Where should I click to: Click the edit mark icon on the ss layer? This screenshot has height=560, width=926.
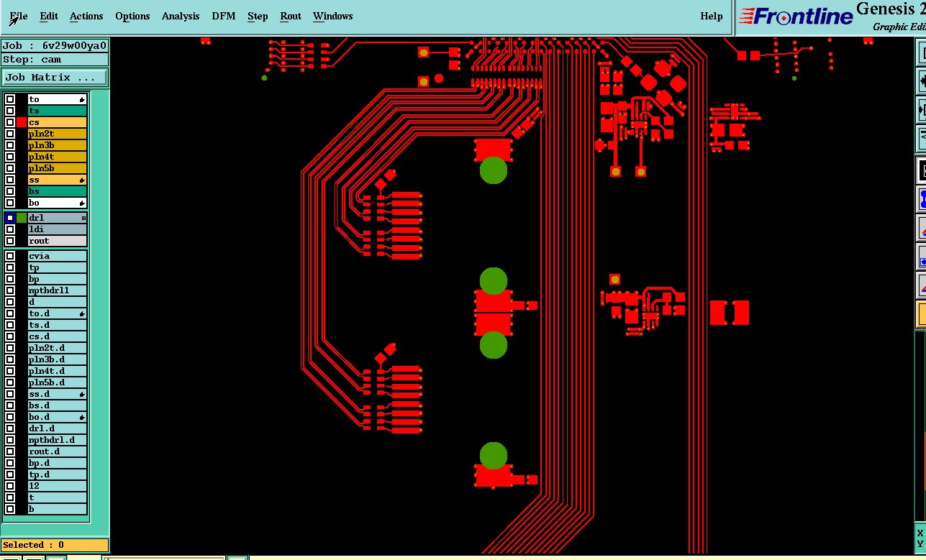coord(83,180)
